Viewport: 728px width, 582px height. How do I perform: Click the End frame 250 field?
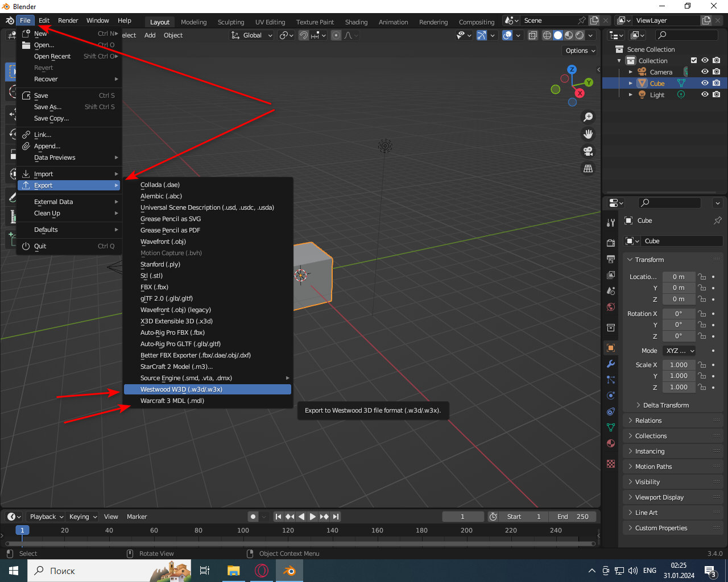coord(573,517)
